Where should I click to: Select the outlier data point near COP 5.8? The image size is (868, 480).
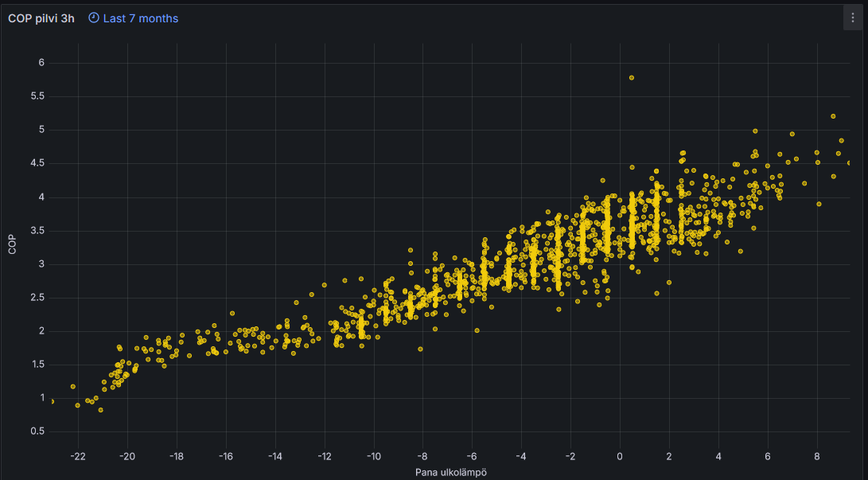pyautogui.click(x=632, y=78)
